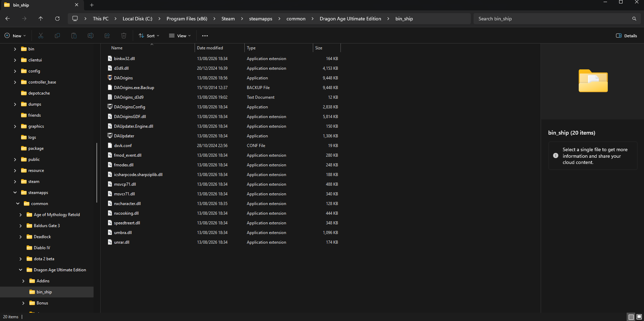
Task: Navigate to Local Disk (C:) breadcrumb
Action: 138,19
